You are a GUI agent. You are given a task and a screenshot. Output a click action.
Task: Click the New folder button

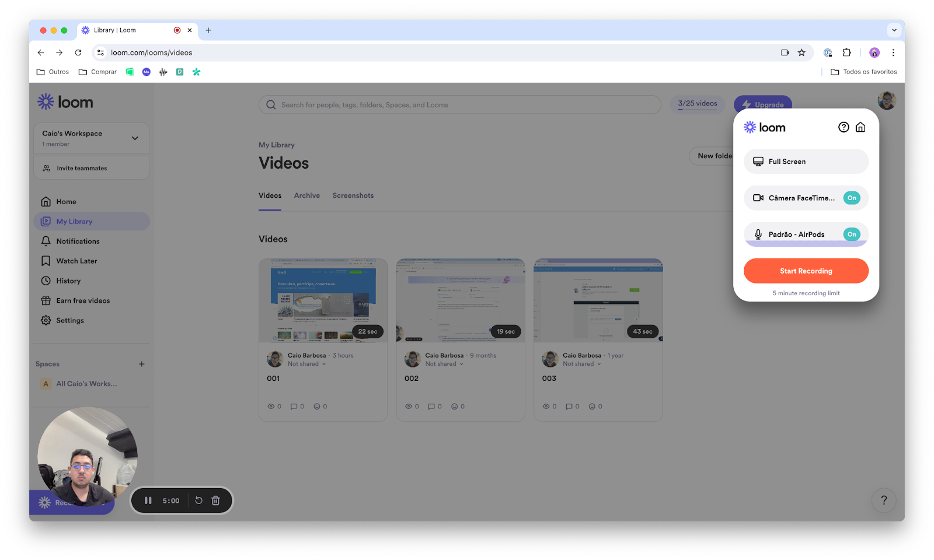point(712,156)
